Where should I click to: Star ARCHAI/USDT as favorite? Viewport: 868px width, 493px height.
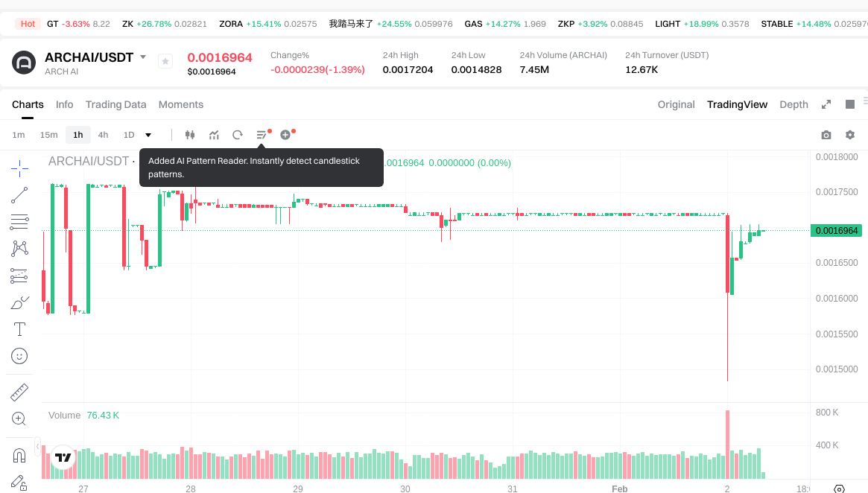165,61
